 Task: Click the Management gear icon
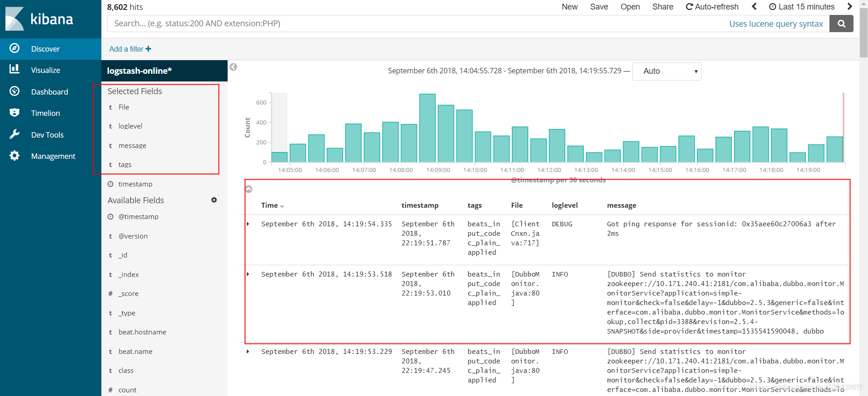click(14, 156)
